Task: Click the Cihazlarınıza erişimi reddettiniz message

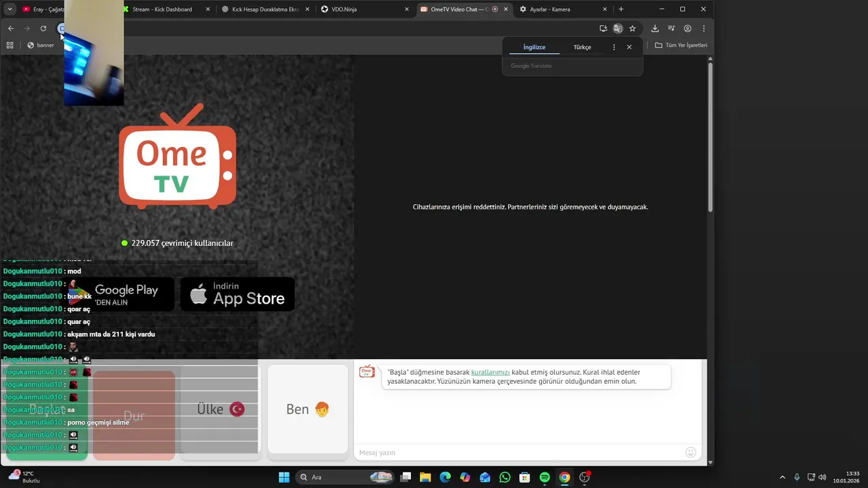Action: (x=530, y=207)
